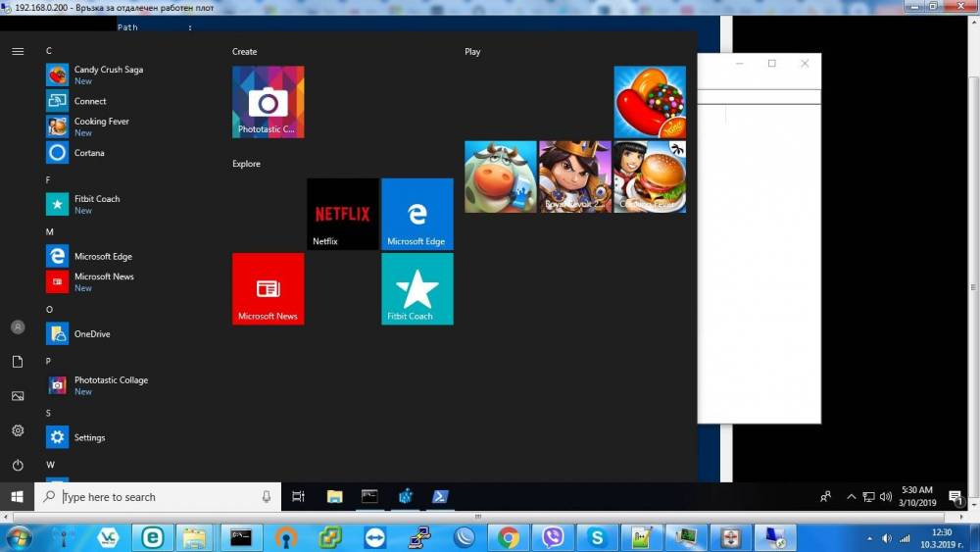Open the cow farm game tile

pyautogui.click(x=501, y=176)
